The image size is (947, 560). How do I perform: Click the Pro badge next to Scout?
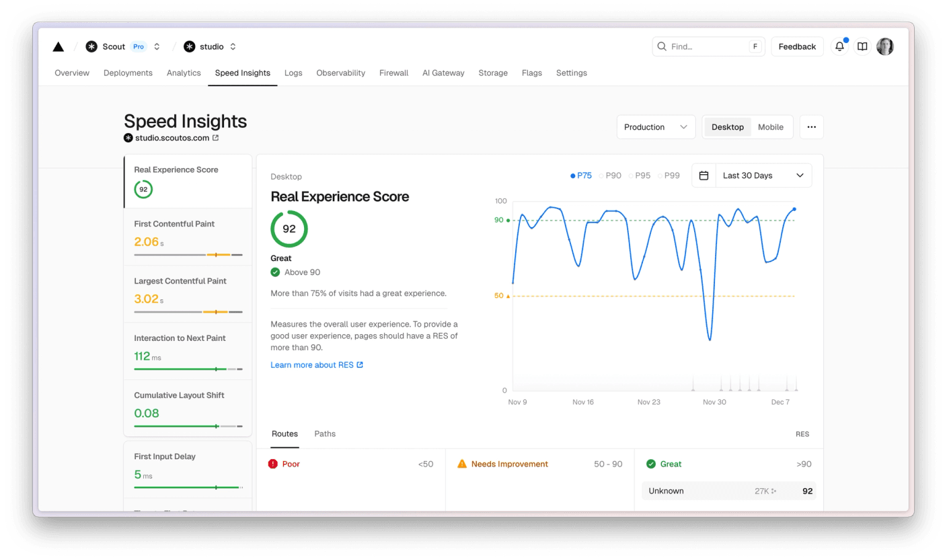(x=139, y=46)
